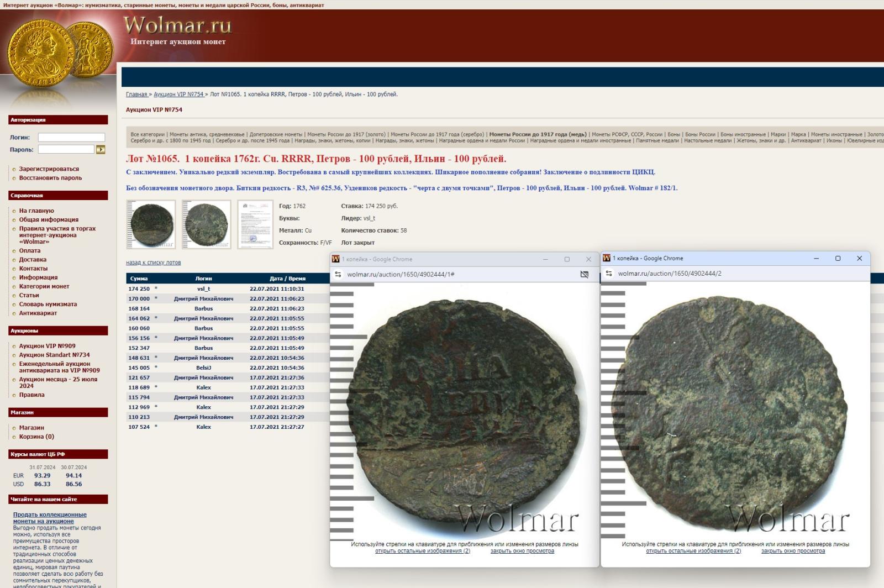Screen dimensions: 884x588
Task: Click Сумма column header
Action: [x=139, y=279]
